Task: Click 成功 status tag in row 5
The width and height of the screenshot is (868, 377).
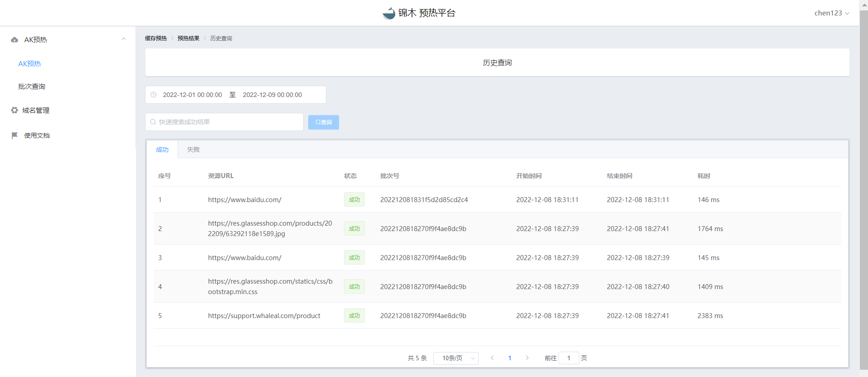Action: 354,316
